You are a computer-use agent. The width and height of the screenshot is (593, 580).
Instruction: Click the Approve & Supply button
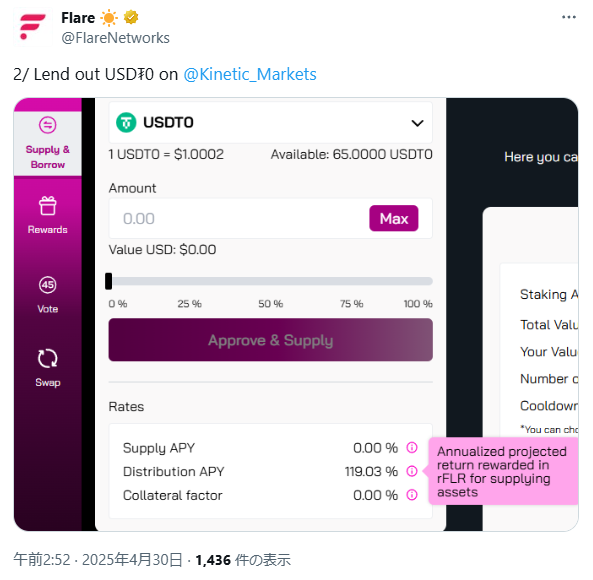(270, 340)
